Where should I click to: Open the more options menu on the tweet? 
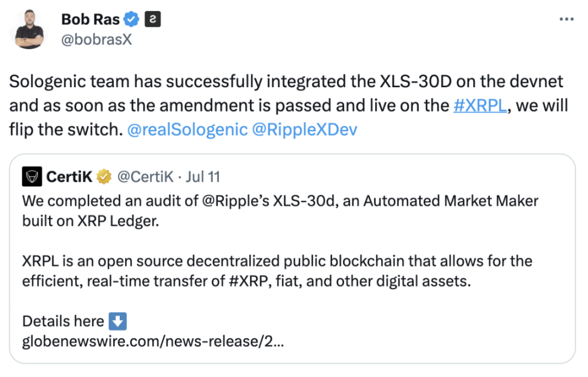565,19
